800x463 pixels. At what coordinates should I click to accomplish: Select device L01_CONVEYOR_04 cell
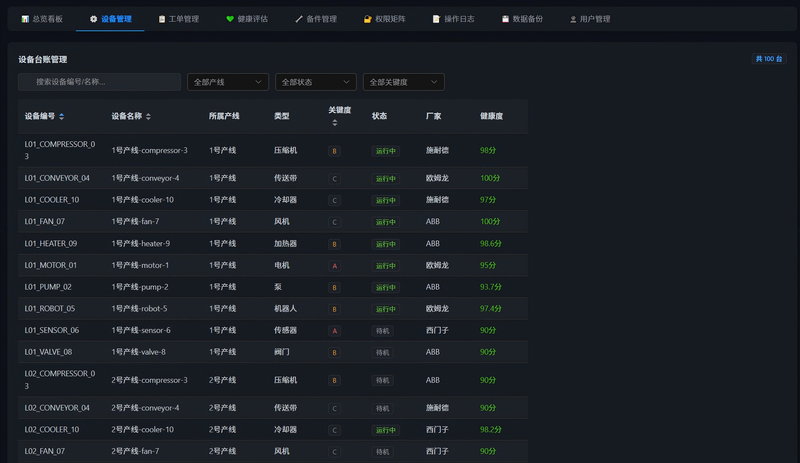coord(57,178)
